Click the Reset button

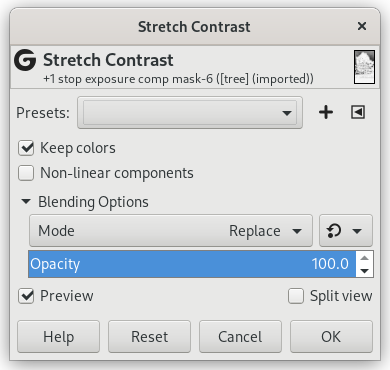pos(149,337)
